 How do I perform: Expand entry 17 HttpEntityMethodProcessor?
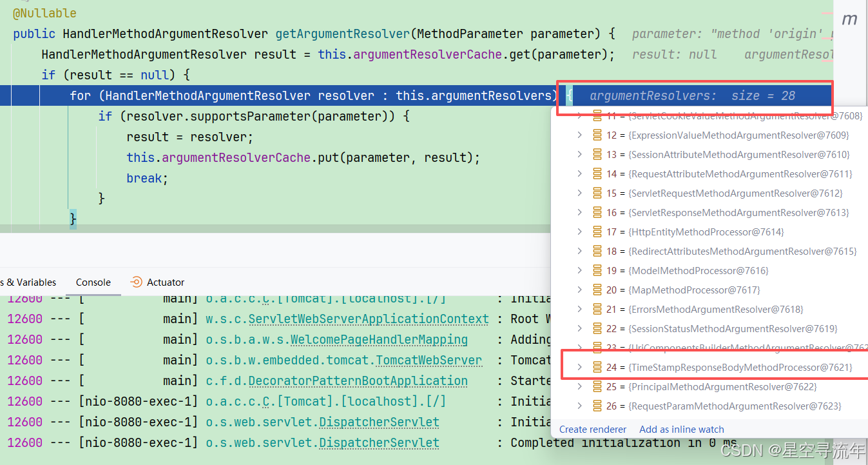point(579,232)
